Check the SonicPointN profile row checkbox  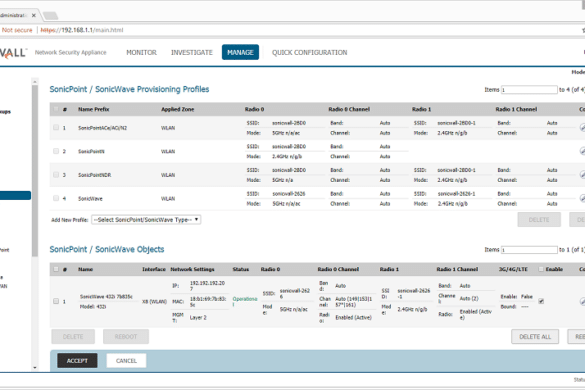56,151
